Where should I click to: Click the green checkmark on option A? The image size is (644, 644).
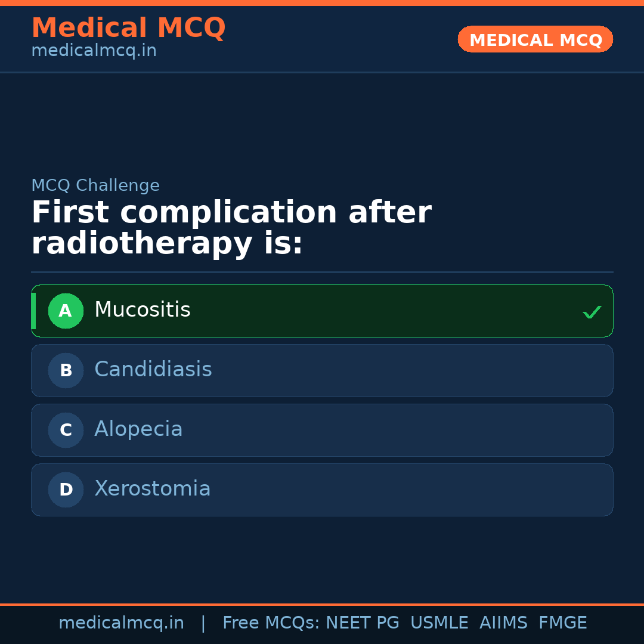[x=592, y=311]
